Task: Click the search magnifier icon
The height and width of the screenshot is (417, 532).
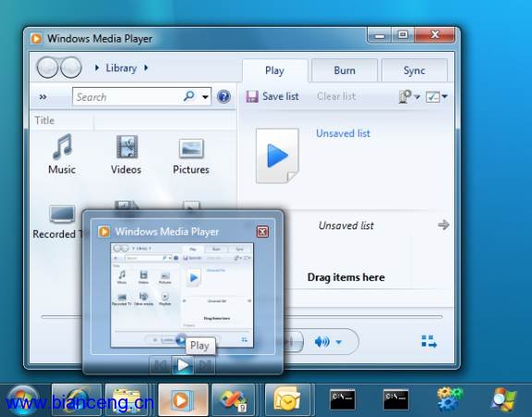Action: [189, 96]
